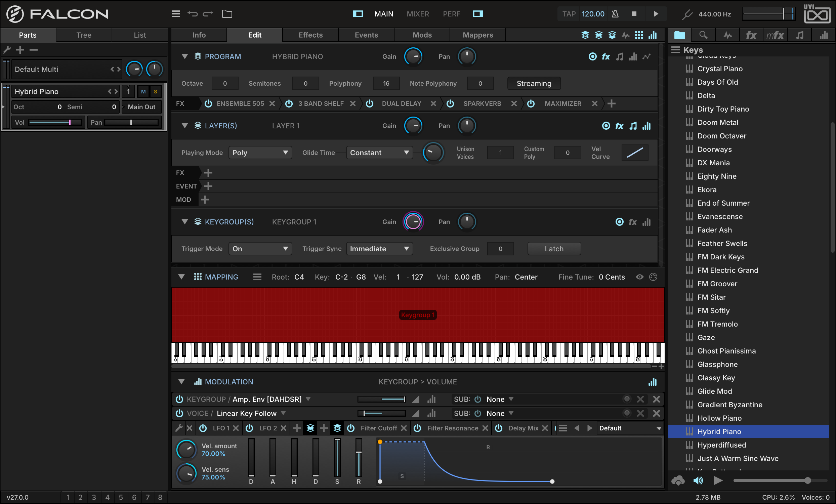Click the undo arrow icon
Screen dimensions: 836x504
click(193, 14)
